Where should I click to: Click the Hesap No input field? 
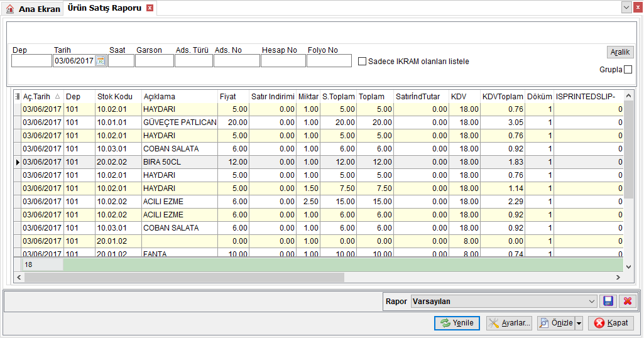pyautogui.click(x=283, y=61)
